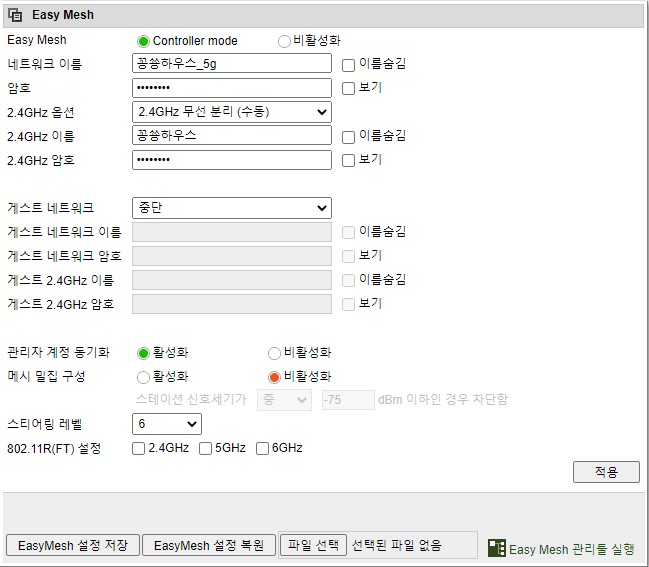This screenshot has width=649, height=567.
Task: Enable 802.11R for 5GHz
Action: coord(205,449)
